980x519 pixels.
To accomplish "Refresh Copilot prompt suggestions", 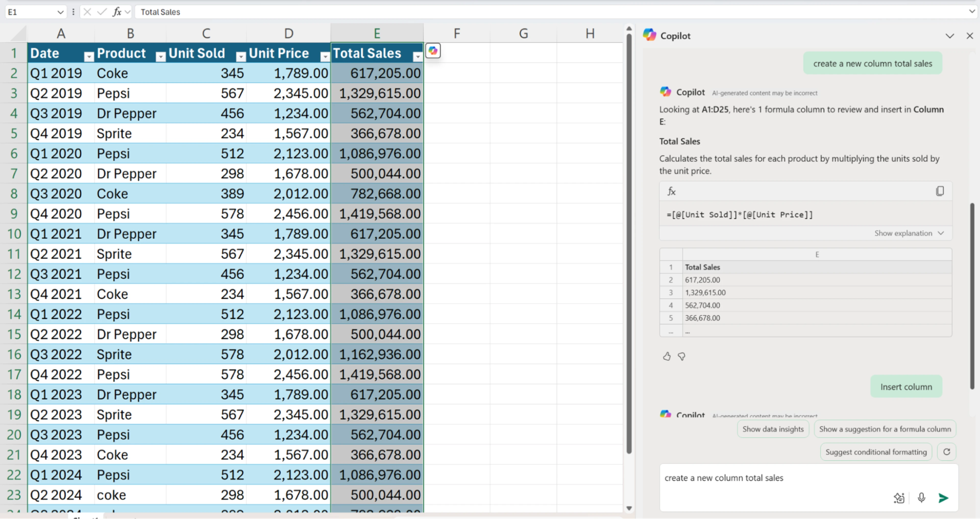I will pos(947,452).
